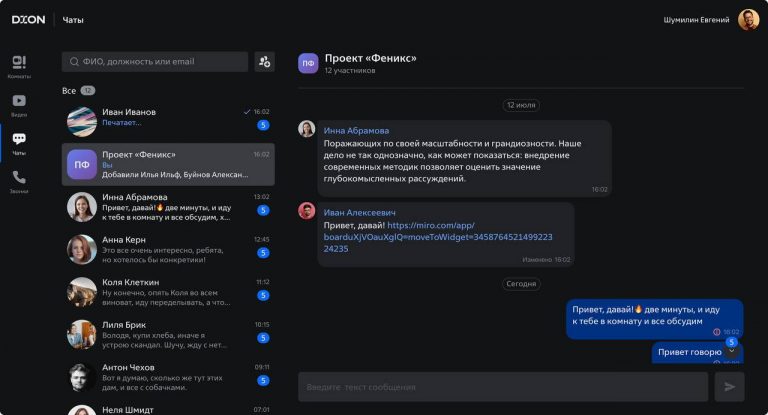
Task: Click the 12 участников members count
Action: coord(350,71)
